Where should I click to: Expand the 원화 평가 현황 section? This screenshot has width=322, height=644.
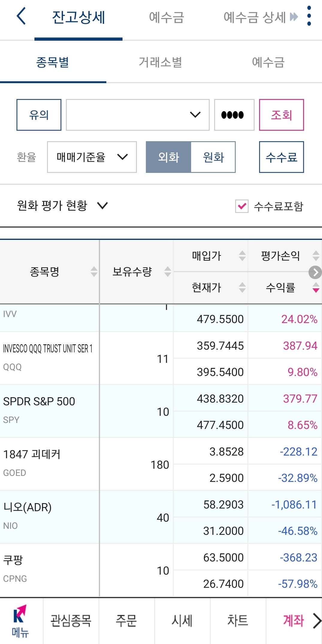click(62, 206)
